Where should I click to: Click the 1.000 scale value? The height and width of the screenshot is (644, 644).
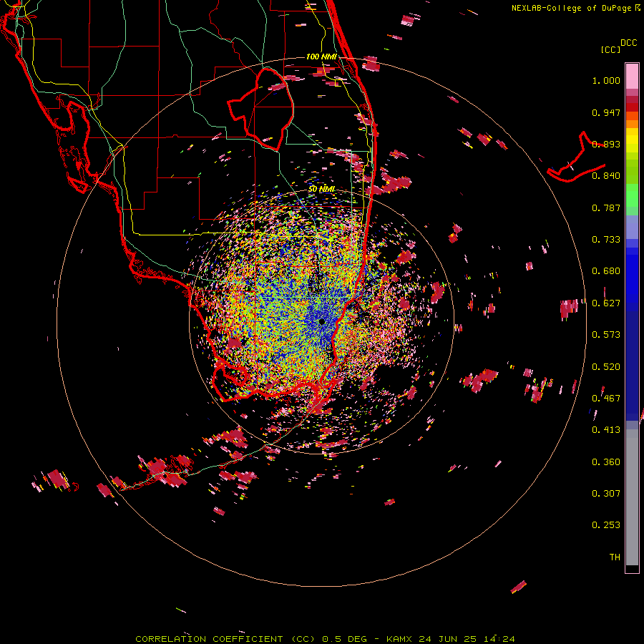606,80
